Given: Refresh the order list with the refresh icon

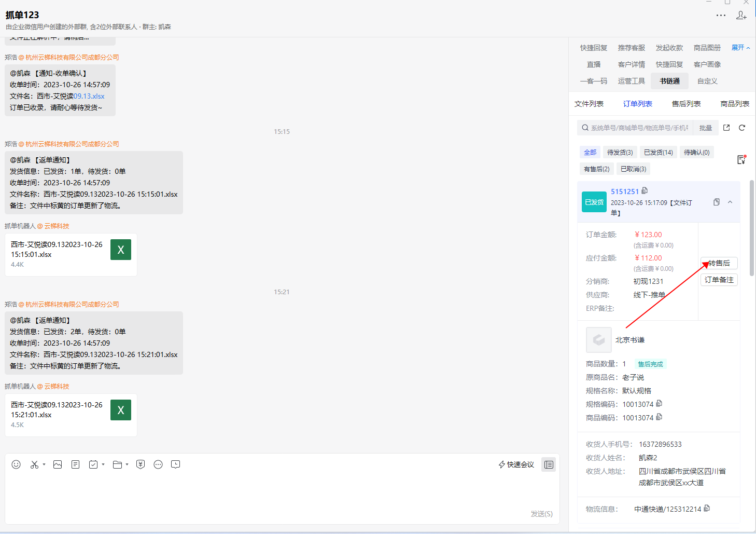Looking at the screenshot, I should (742, 128).
